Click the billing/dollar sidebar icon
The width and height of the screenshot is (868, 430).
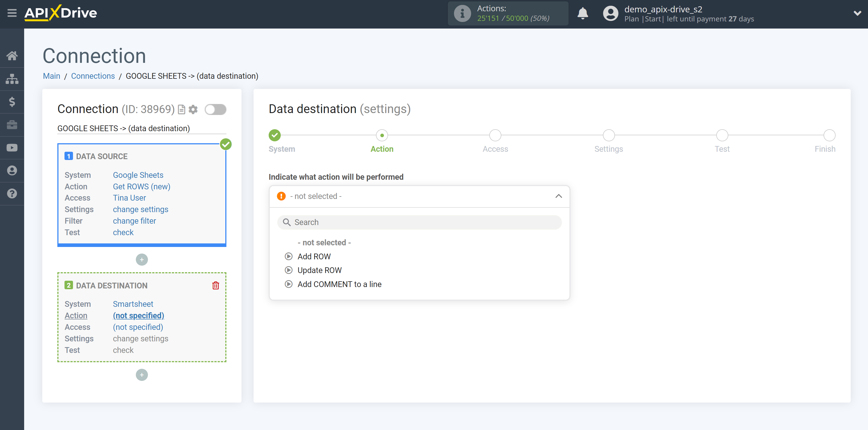tap(12, 102)
